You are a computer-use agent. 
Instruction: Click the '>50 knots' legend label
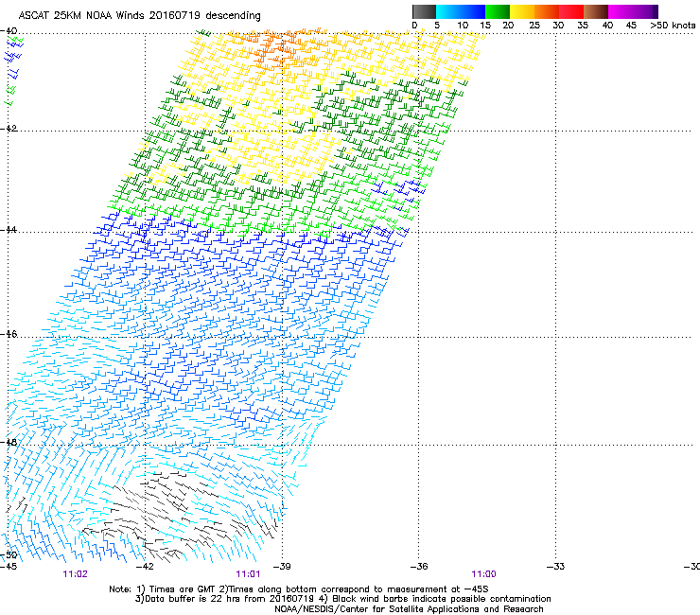pyautogui.click(x=673, y=26)
